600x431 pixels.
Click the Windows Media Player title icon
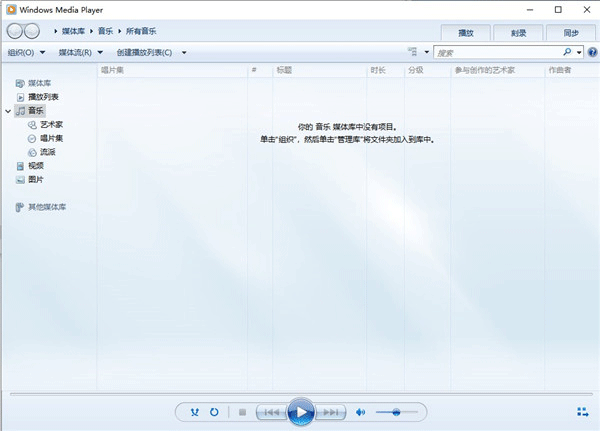coord(11,10)
